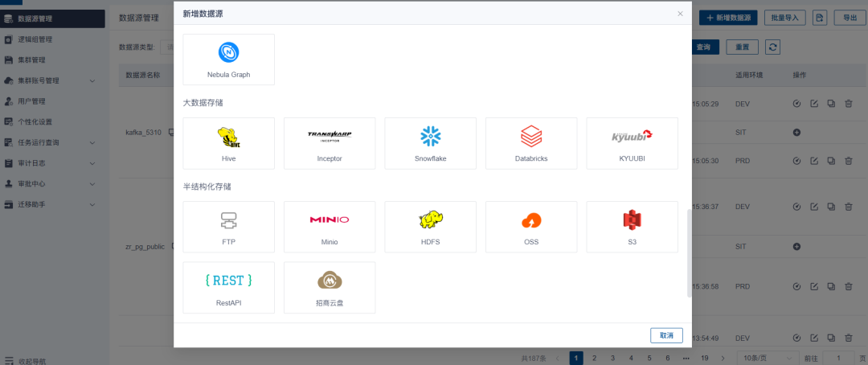The width and height of the screenshot is (868, 365).
Task: Click the edit icon in the 15:05:30 PRD row
Action: [x=813, y=161]
